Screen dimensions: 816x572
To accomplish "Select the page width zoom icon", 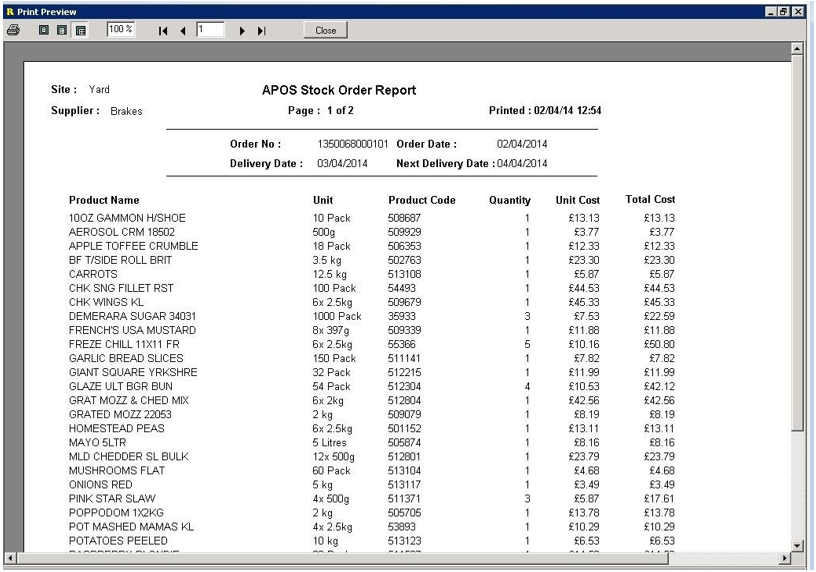I will click(62, 31).
